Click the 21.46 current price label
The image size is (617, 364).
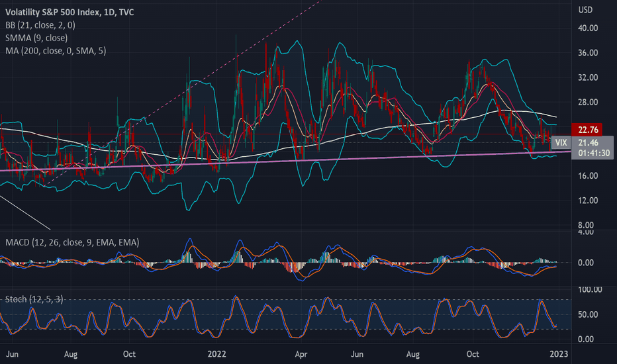pos(589,143)
